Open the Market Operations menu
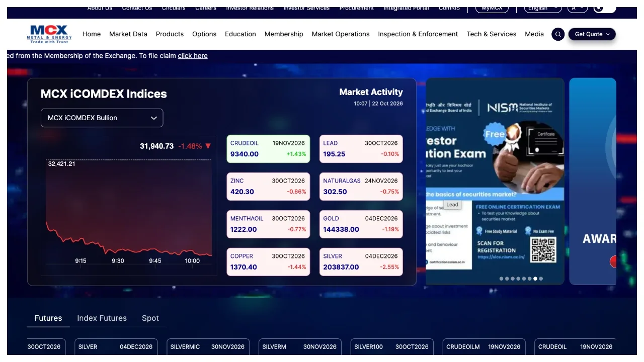The width and height of the screenshot is (644, 362). pyautogui.click(x=341, y=34)
